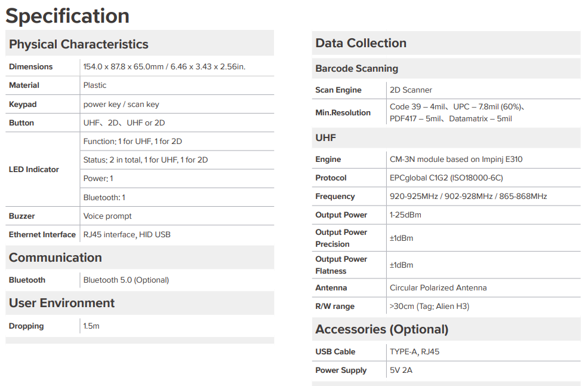Click the Keypad power key value

[x=121, y=105]
